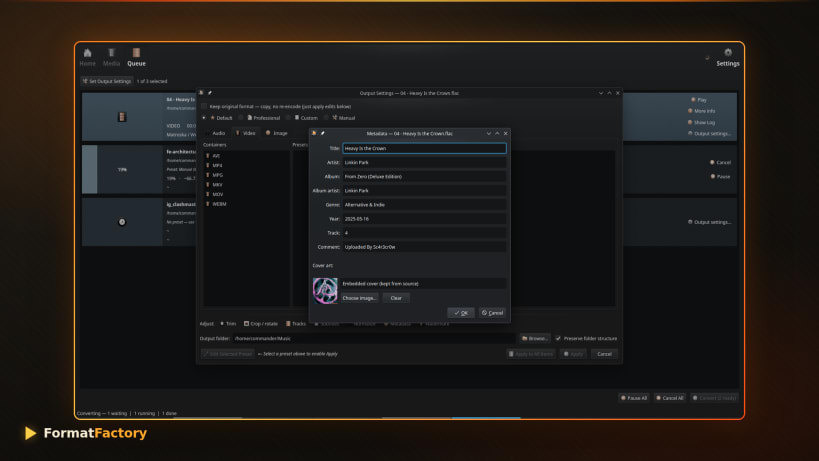
Task: Select the Professional preset mode radio
Action: pos(241,118)
